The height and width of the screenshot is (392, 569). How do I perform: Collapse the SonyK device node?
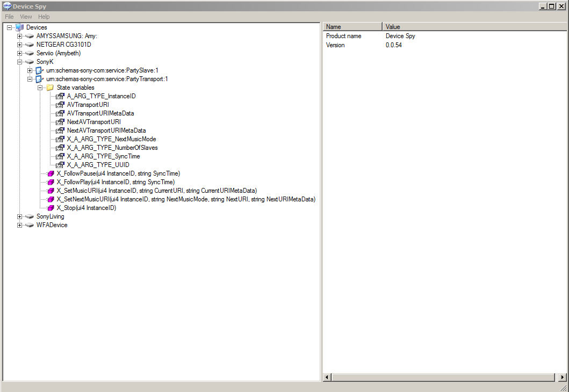pos(20,62)
